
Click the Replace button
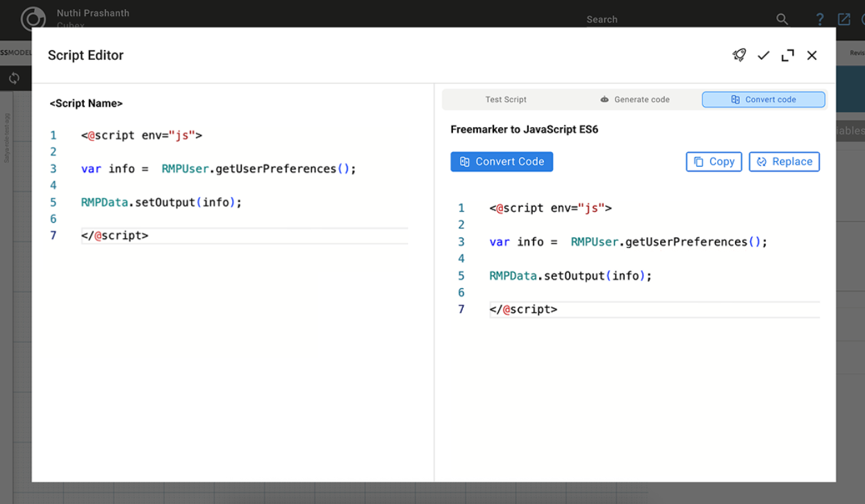pyautogui.click(x=784, y=162)
